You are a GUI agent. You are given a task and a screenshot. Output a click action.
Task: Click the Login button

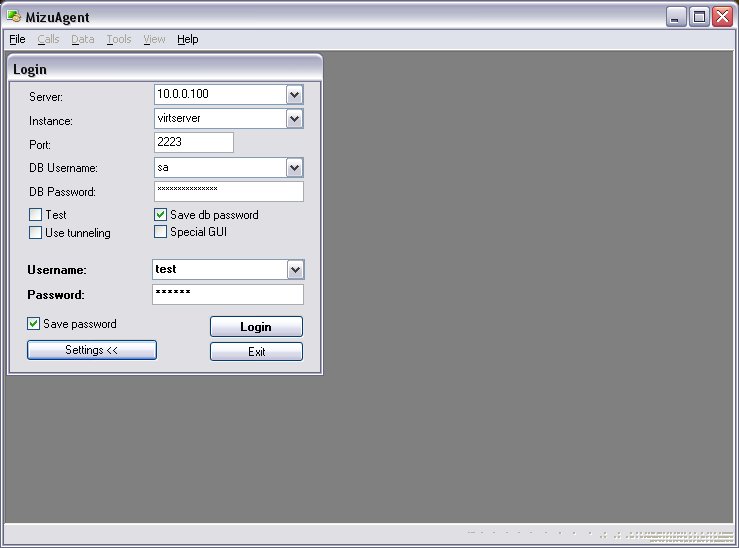pyautogui.click(x=256, y=327)
